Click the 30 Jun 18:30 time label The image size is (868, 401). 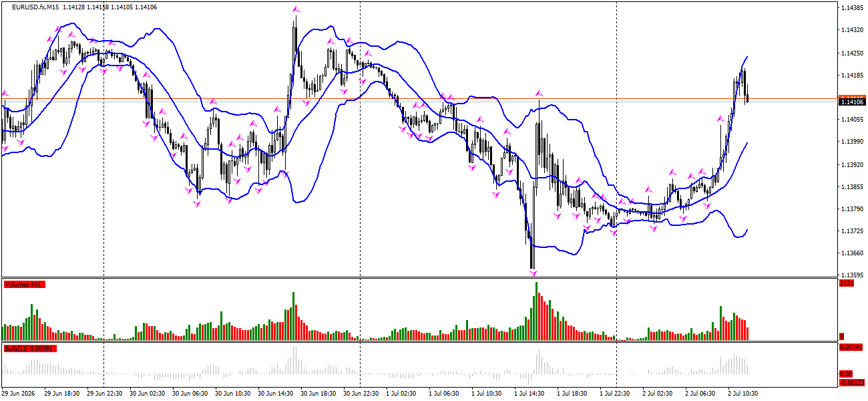318,394
